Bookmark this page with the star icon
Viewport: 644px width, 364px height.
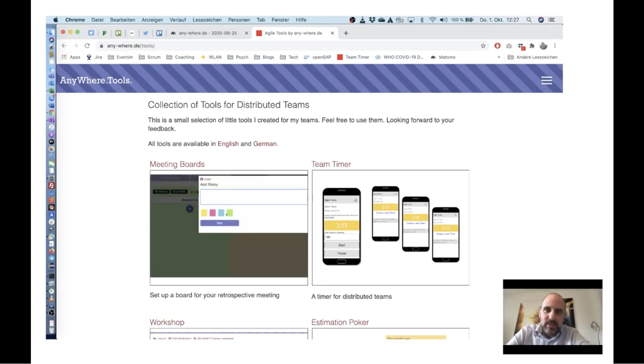[x=483, y=46]
